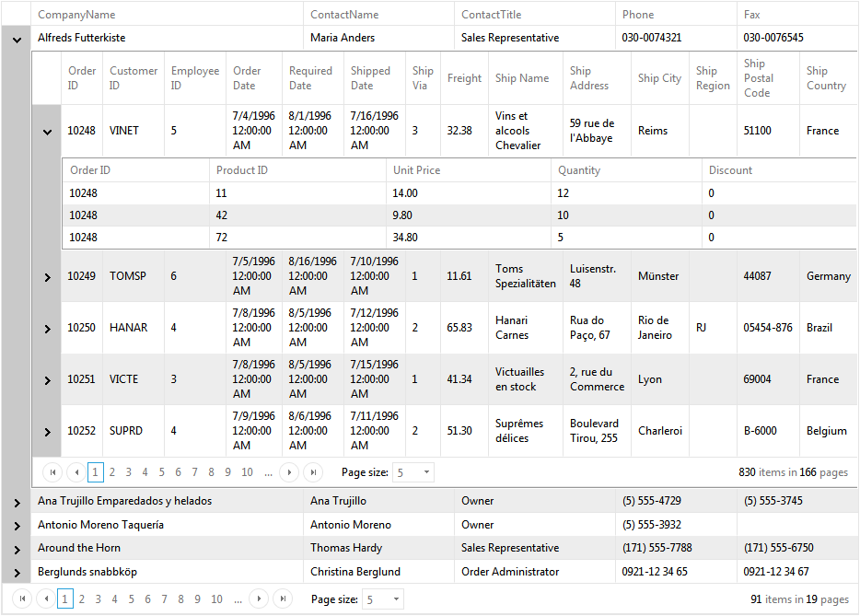This screenshot has width=860, height=616.
Task: Select the Unit Price cell showing 34.80
Action: point(405,238)
